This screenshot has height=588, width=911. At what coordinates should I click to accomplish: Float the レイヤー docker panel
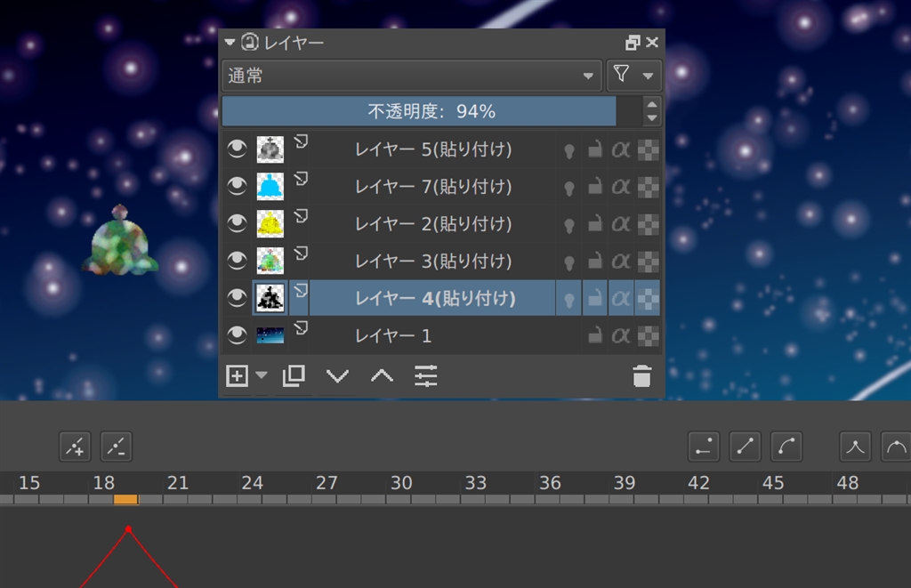click(x=633, y=43)
